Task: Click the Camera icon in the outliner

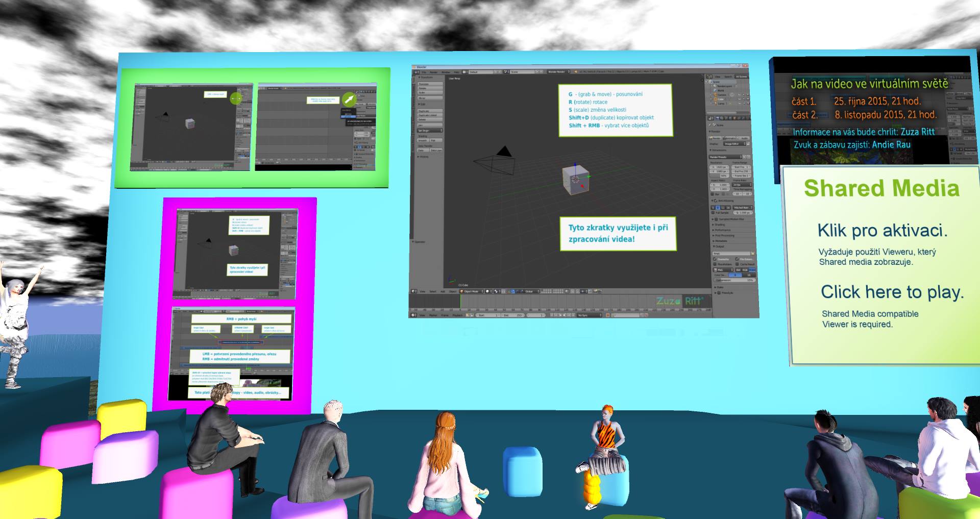Action: (x=717, y=94)
